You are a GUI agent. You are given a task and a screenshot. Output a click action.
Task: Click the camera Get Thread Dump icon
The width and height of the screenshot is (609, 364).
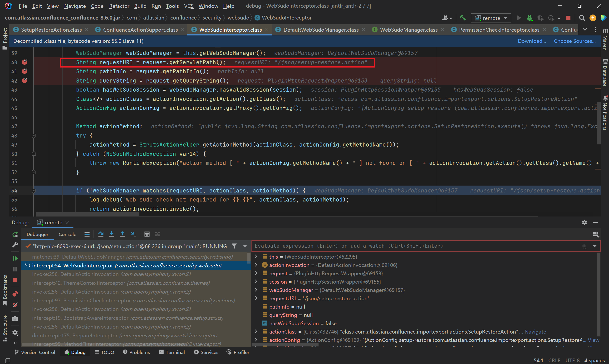coord(15,319)
